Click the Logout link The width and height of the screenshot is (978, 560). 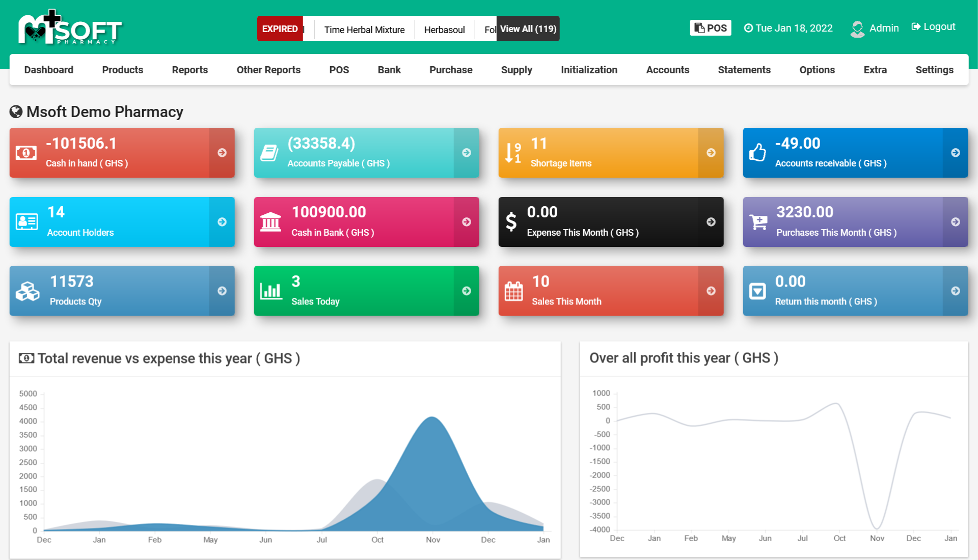tap(933, 26)
